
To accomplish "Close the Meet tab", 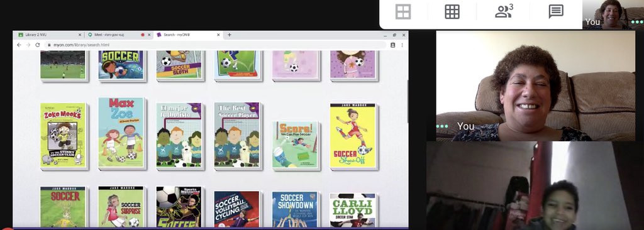I will point(149,35).
